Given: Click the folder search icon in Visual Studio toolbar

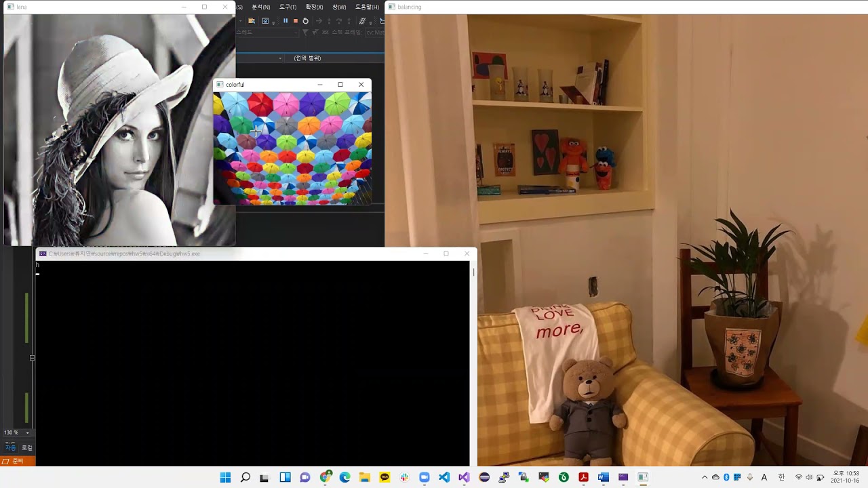Looking at the screenshot, I should [252, 21].
